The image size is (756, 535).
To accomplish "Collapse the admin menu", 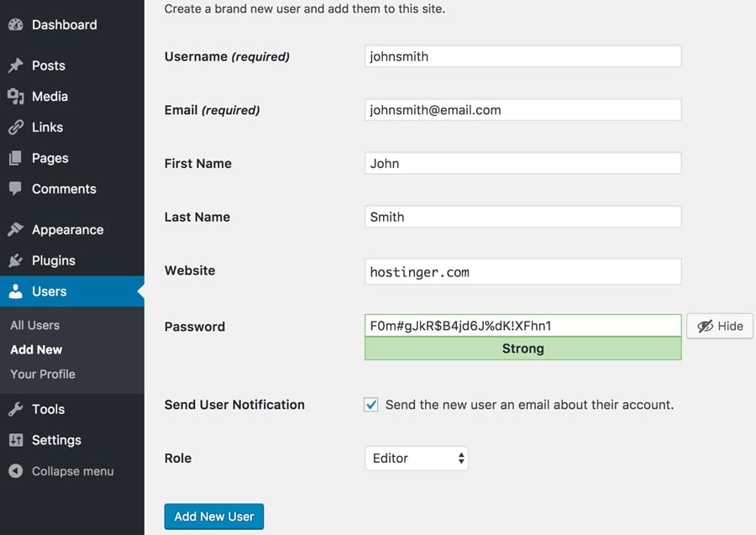I will (x=60, y=471).
